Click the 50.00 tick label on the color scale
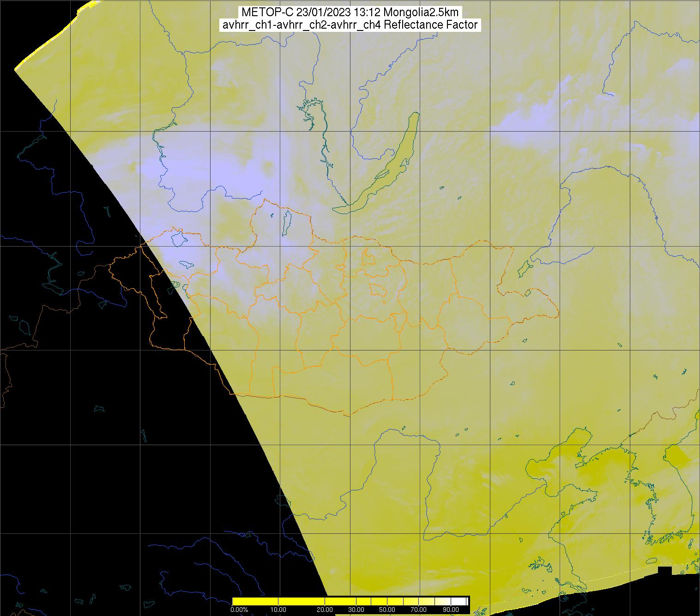This screenshot has width=700, height=616. [x=386, y=610]
